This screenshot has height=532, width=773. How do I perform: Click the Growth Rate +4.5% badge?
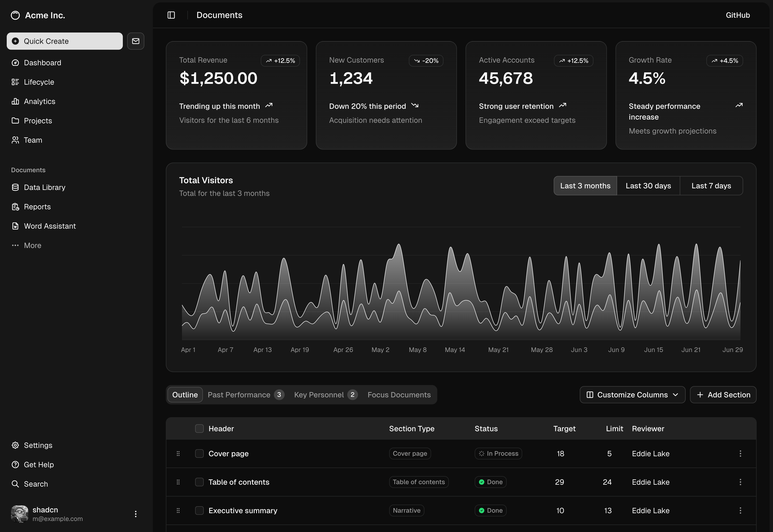(724, 61)
